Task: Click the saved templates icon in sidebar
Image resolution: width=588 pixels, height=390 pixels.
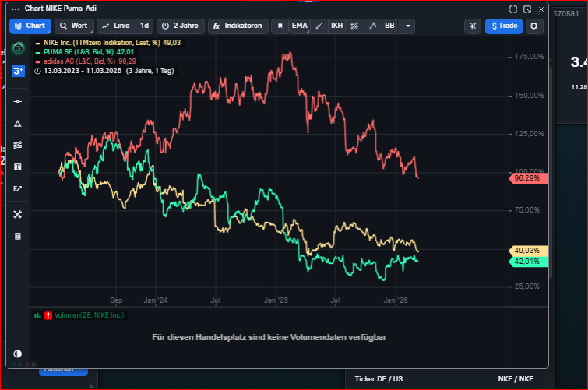Action: 18,236
